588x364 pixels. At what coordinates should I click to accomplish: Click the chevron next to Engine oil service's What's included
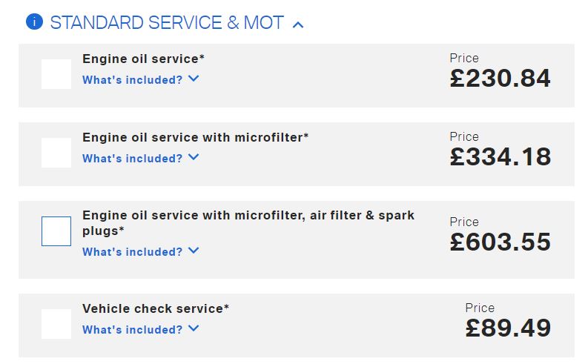(194, 79)
